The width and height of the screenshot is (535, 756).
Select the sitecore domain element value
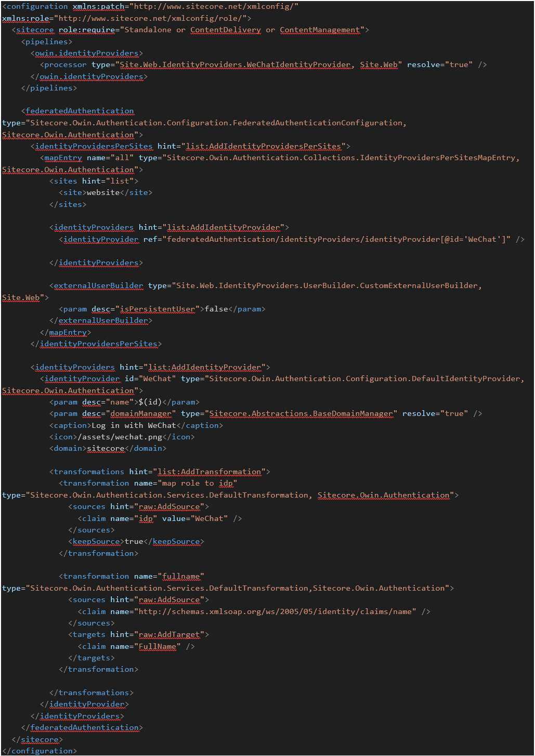[x=106, y=448]
